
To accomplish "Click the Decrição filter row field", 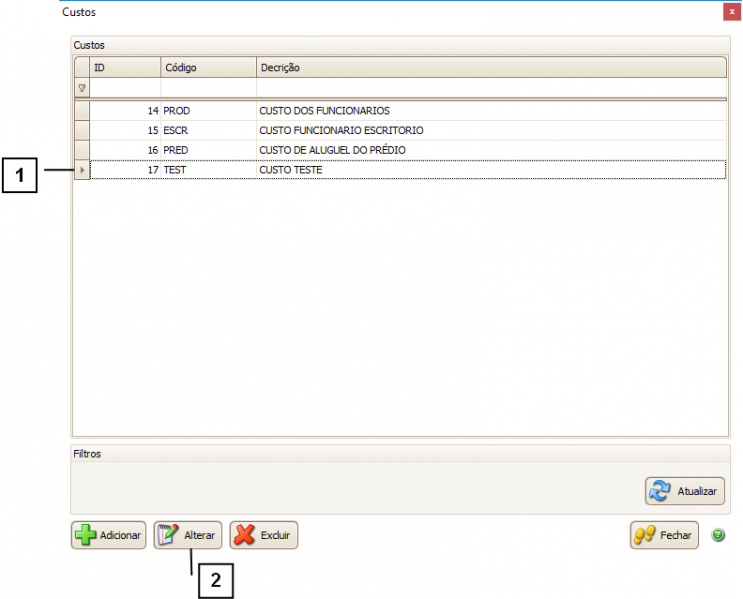I will 490,88.
